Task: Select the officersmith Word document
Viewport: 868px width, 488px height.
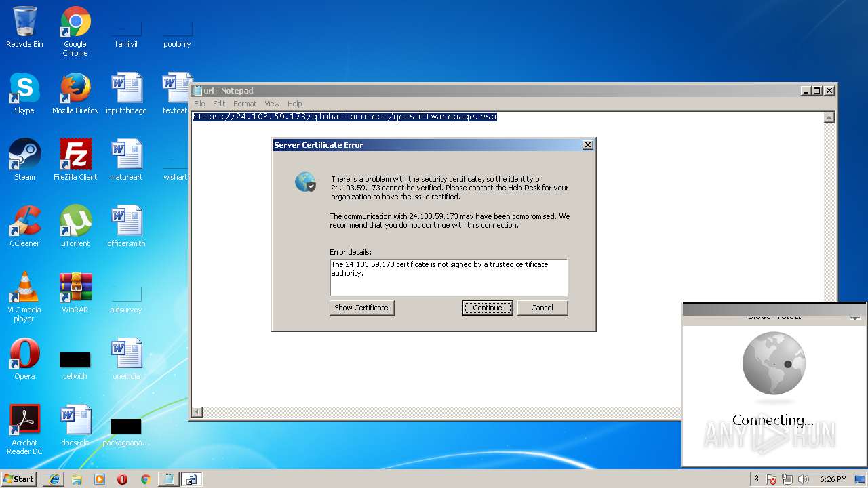Action: tap(126, 226)
